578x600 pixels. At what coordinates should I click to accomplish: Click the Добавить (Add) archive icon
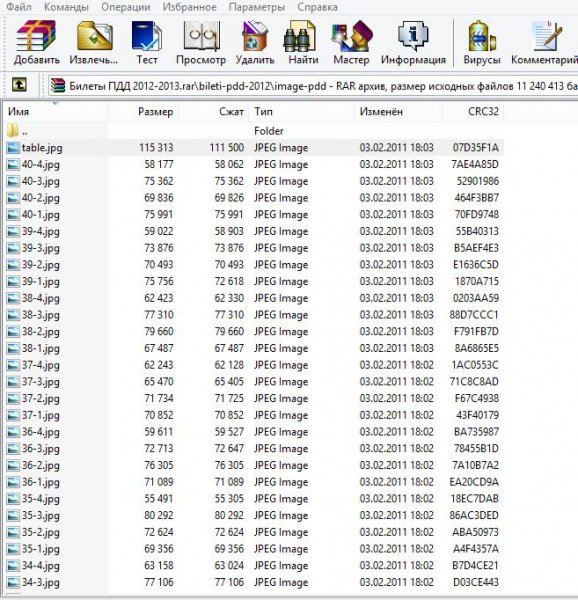tap(36, 42)
